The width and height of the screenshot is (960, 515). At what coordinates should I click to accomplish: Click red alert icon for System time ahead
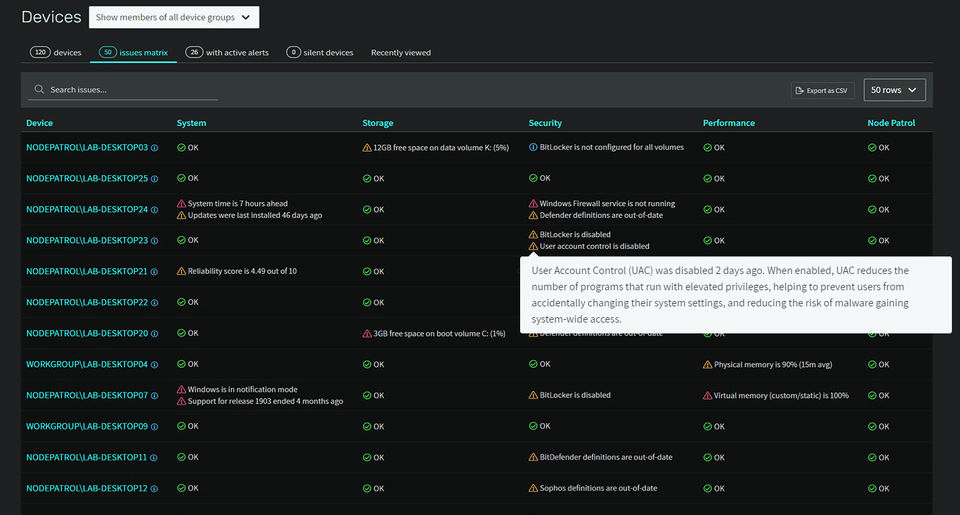click(x=181, y=203)
